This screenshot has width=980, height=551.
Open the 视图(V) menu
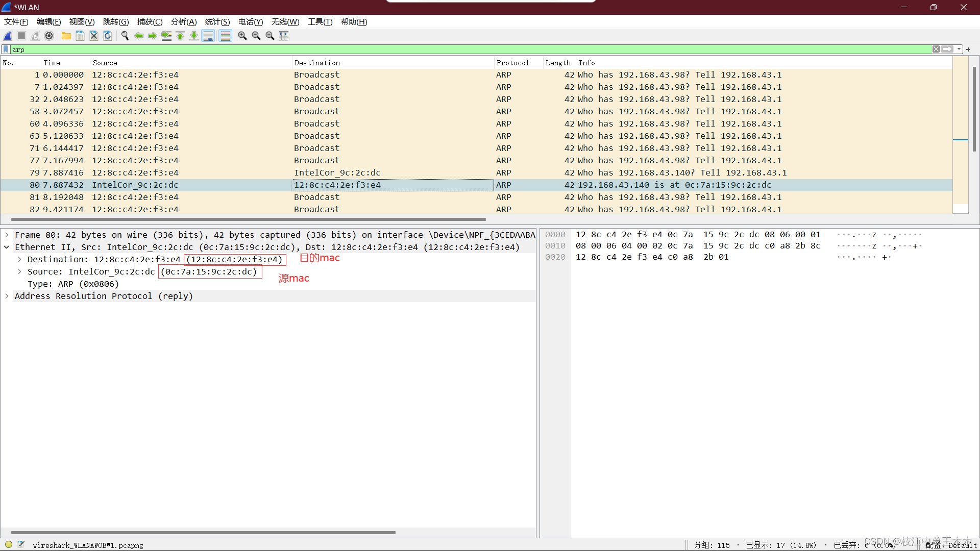click(82, 22)
